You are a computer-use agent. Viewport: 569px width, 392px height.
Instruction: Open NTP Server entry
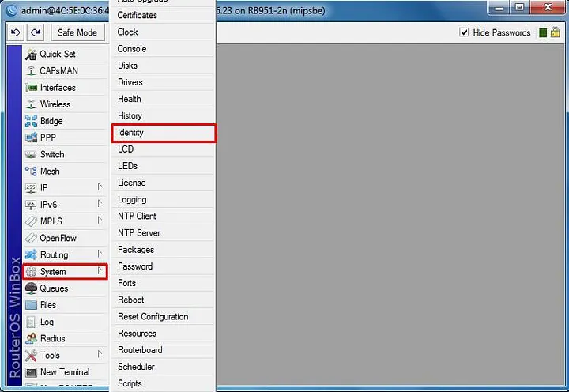[x=163, y=232]
